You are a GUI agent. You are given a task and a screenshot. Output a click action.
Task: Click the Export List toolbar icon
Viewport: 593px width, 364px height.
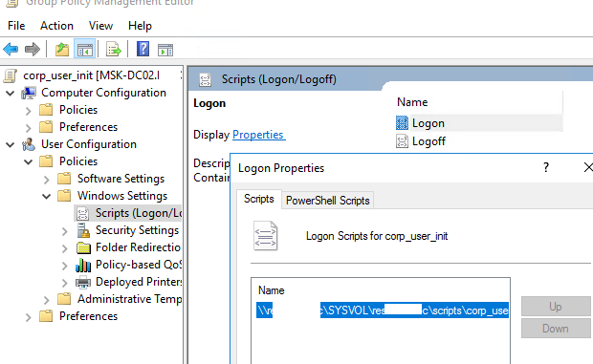pos(114,50)
